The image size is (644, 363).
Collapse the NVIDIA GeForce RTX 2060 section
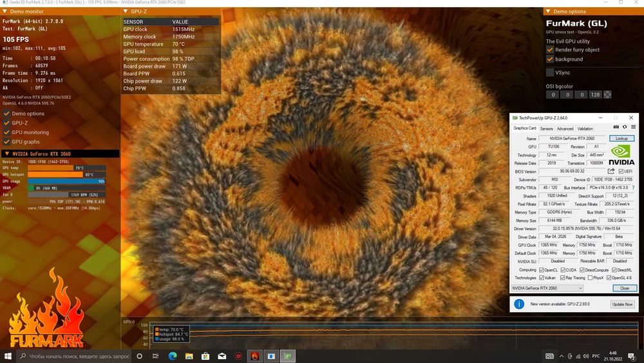(6, 153)
